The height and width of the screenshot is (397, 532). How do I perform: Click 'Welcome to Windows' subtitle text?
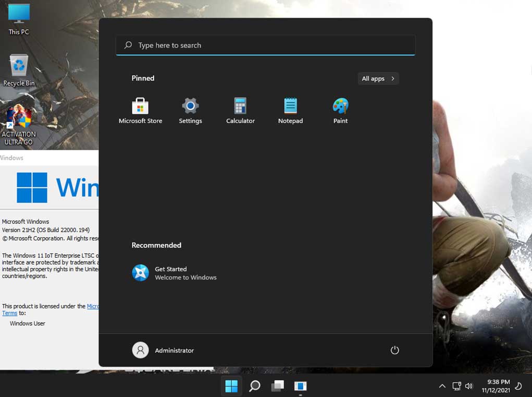point(185,278)
